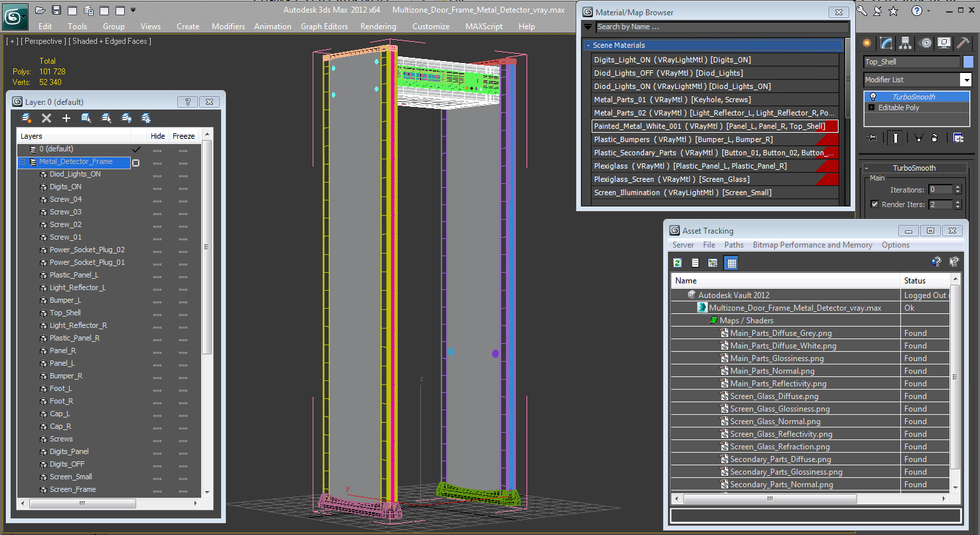Create new layer icon in Layer dialog
Image resolution: width=980 pixels, height=535 pixels.
click(x=27, y=118)
